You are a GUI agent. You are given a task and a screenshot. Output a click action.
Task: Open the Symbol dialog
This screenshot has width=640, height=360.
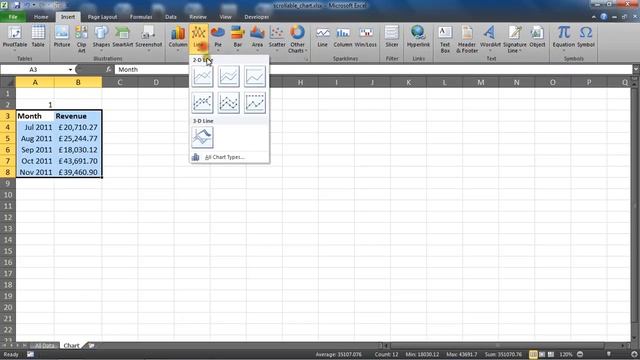[x=586, y=37]
